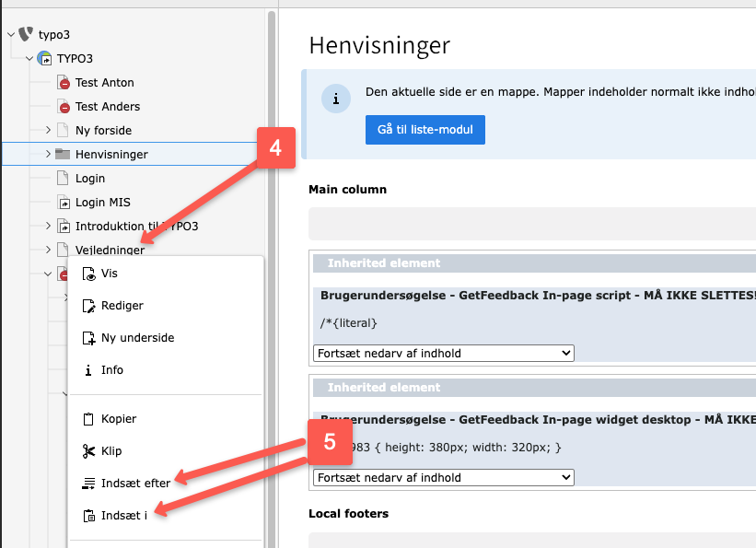This screenshot has width=756, height=548.
Task: Select the Test Anders page in tree
Action: (x=107, y=107)
